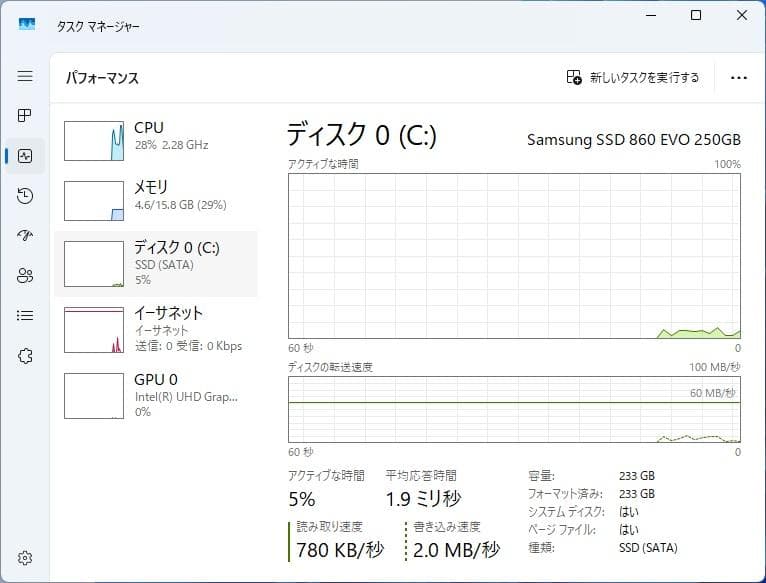766x583 pixels.
Task: Open the Settings gear icon
Action: 25,558
